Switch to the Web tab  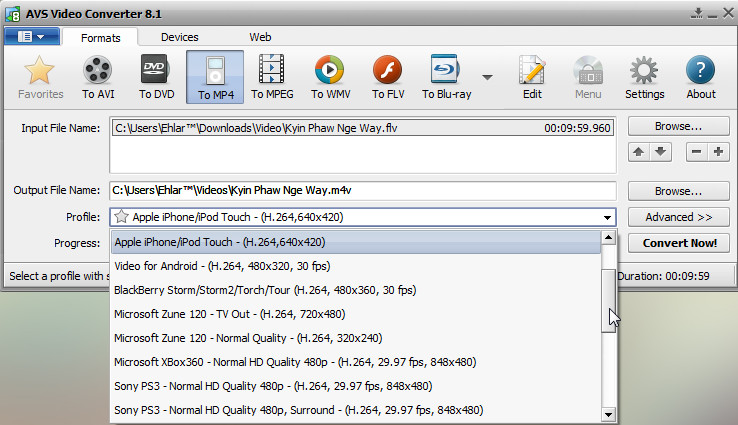(x=260, y=37)
